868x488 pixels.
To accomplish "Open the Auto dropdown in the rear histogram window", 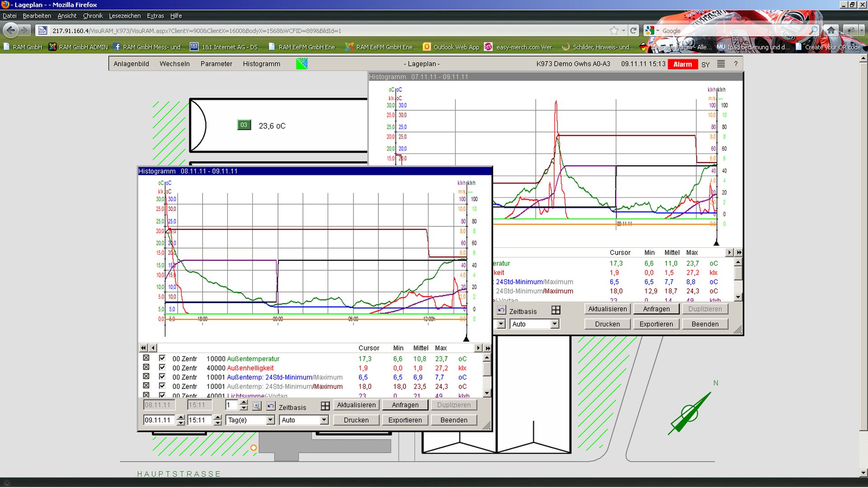I will coord(554,324).
